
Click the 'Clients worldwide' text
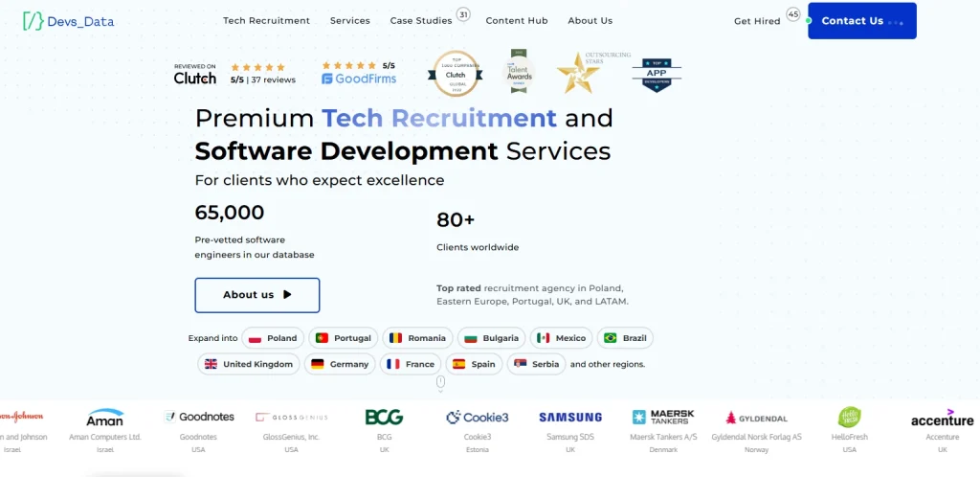(478, 247)
